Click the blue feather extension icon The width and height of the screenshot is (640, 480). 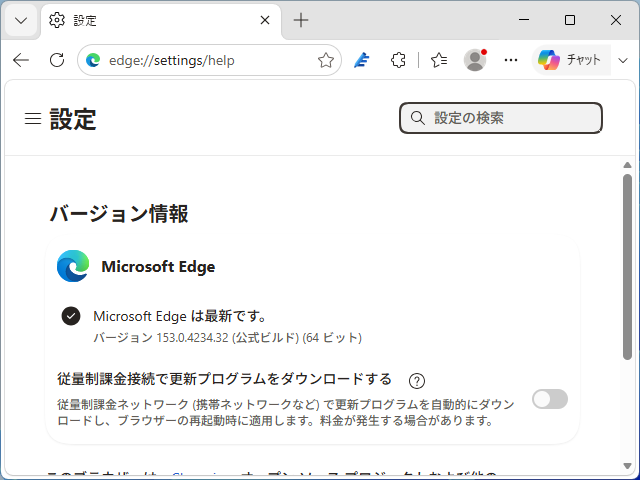362,60
